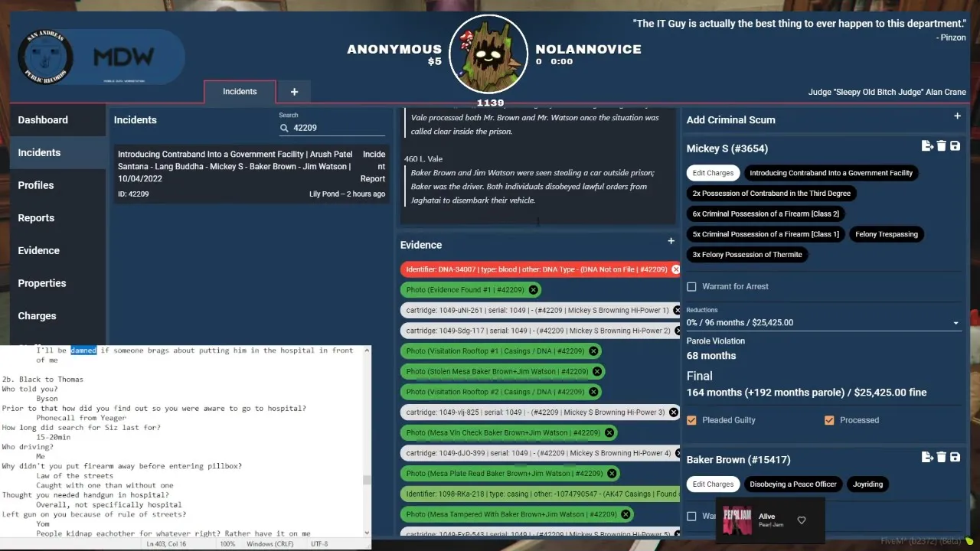This screenshot has width=980, height=551.
Task: Toggle Baker Brown's warrant checkbox
Action: click(x=691, y=516)
